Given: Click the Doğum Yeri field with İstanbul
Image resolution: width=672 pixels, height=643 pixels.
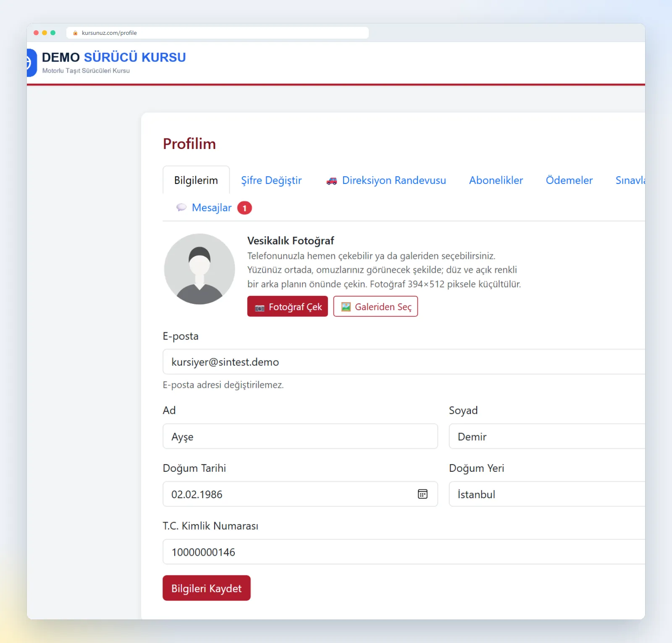Looking at the screenshot, I should pyautogui.click(x=547, y=494).
